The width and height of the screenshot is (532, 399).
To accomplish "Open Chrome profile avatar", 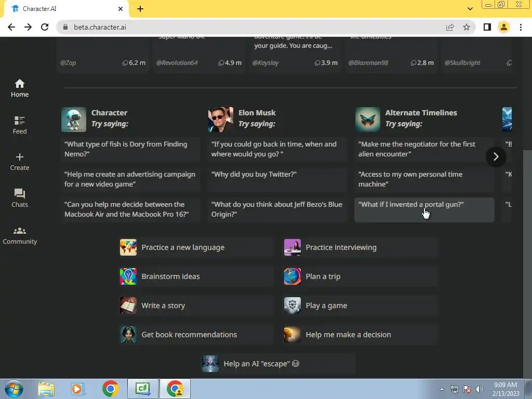I will [504, 27].
